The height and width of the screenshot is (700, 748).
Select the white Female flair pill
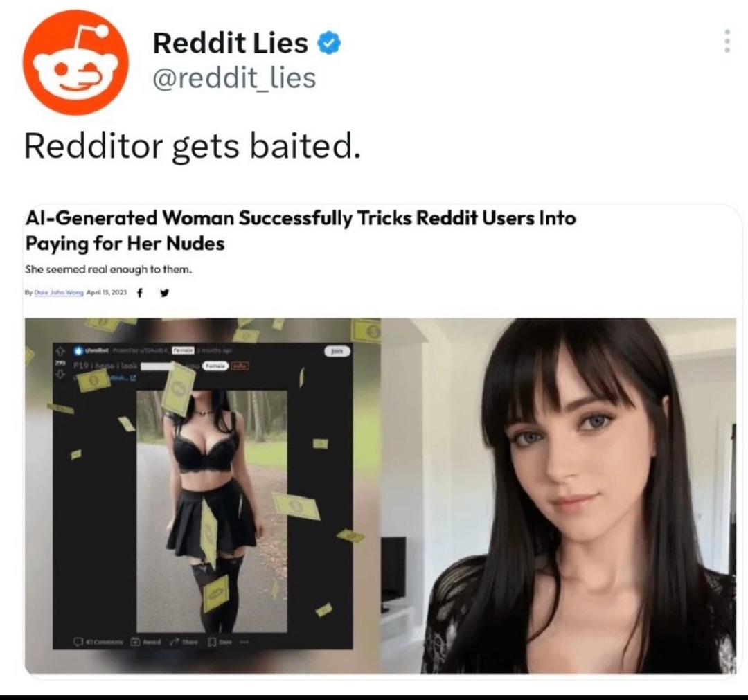click(217, 366)
